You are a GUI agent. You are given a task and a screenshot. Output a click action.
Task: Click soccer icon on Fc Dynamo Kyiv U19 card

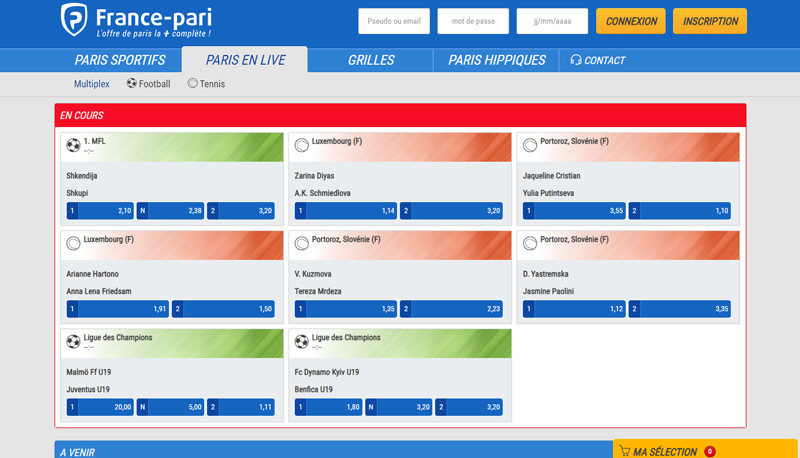coord(302,342)
